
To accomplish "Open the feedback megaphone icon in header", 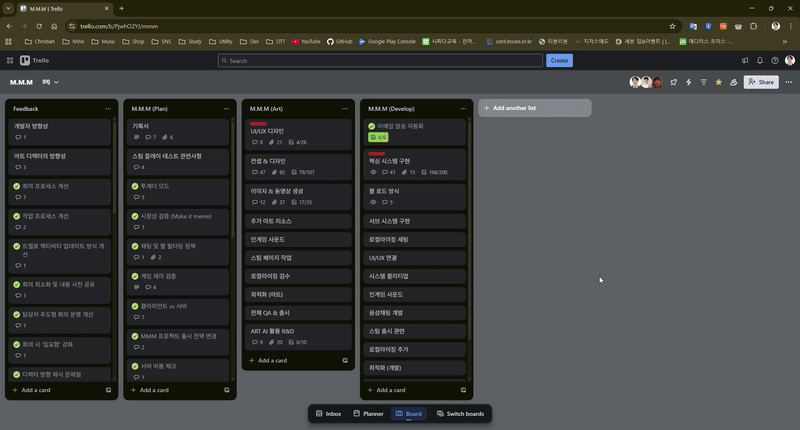I will click(x=745, y=60).
